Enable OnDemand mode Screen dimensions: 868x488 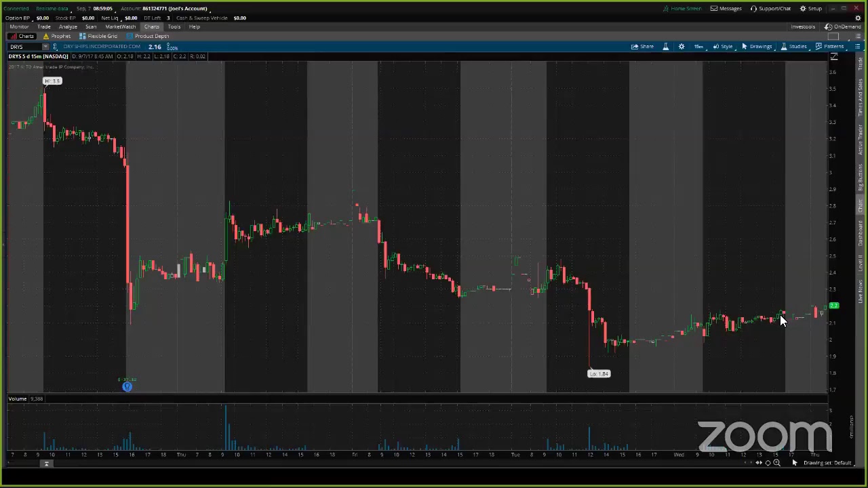843,26
